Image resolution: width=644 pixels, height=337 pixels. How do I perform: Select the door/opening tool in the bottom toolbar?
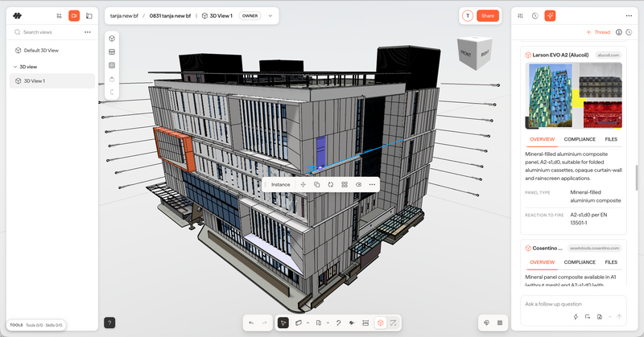click(x=318, y=323)
